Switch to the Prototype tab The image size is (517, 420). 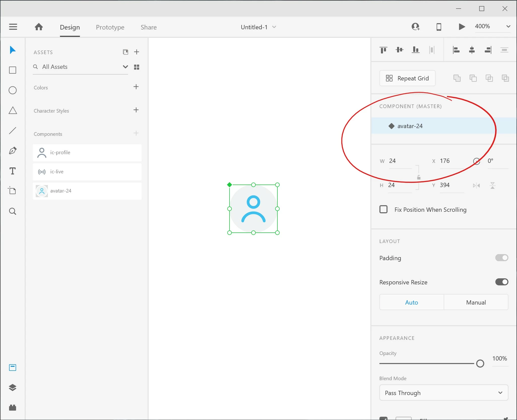(x=110, y=27)
